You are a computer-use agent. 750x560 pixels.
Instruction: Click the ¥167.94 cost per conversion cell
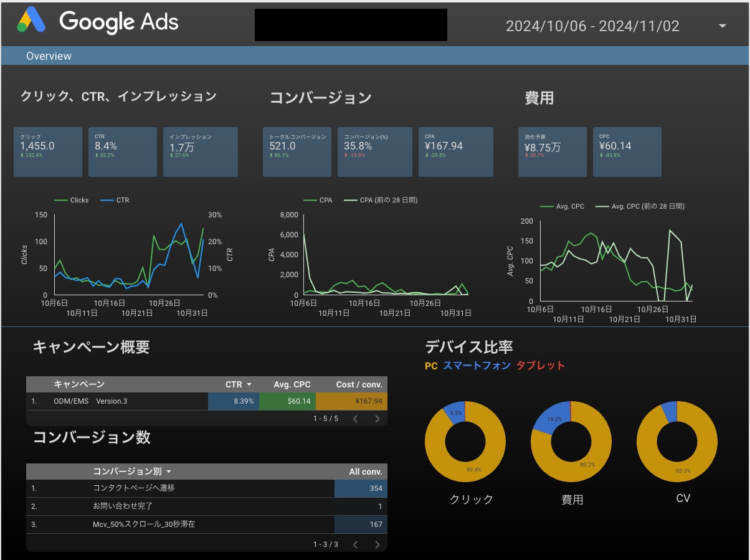351,401
